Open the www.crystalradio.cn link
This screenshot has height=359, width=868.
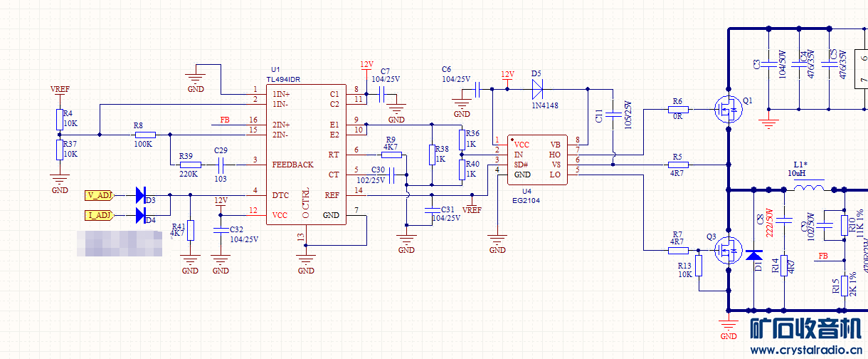[806, 350]
